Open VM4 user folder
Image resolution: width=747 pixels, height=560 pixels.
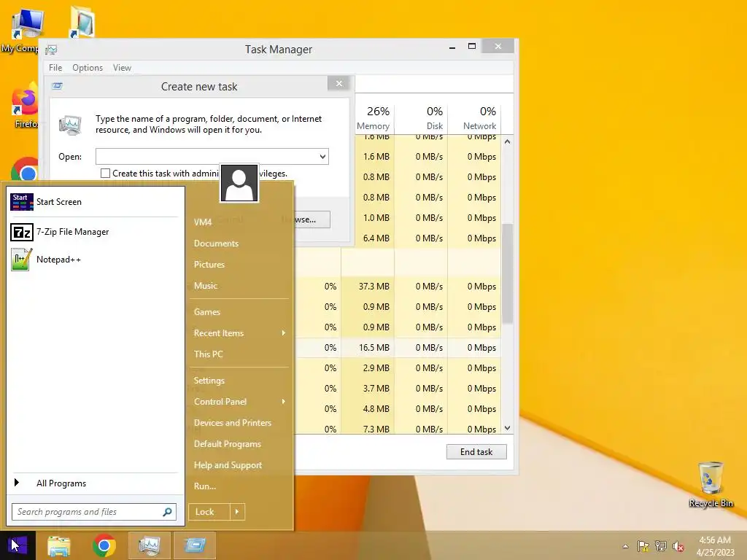(x=203, y=222)
